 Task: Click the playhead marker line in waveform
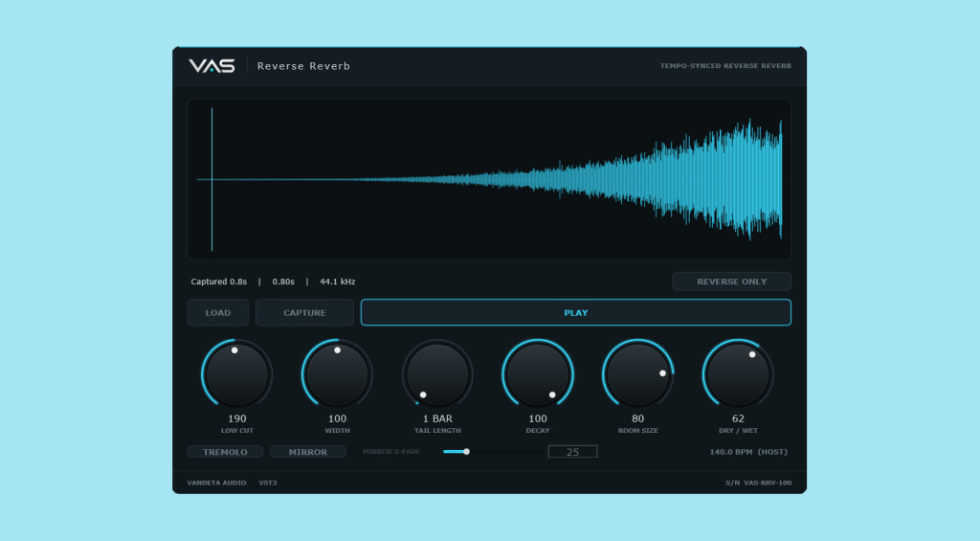coord(212,179)
